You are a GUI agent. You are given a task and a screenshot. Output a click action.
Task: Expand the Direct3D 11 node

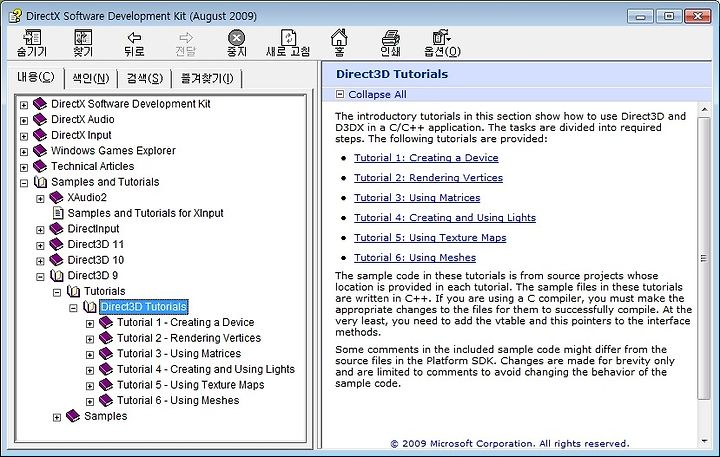point(40,246)
